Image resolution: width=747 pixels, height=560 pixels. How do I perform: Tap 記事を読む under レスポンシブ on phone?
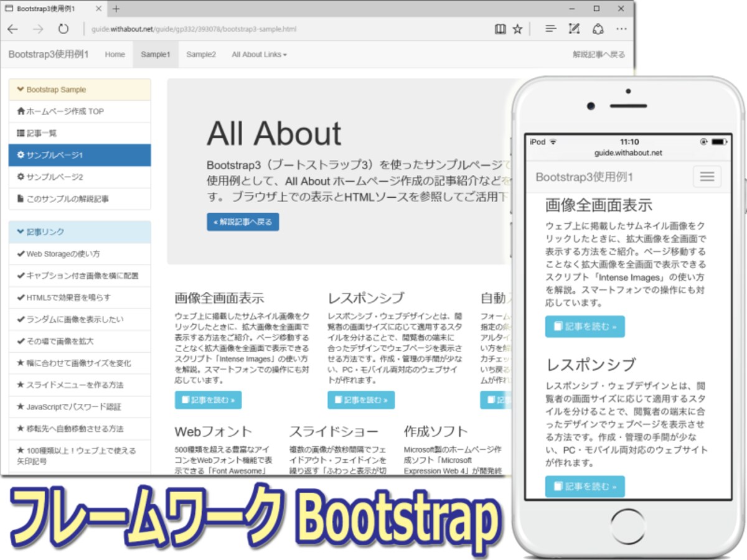pyautogui.click(x=585, y=487)
